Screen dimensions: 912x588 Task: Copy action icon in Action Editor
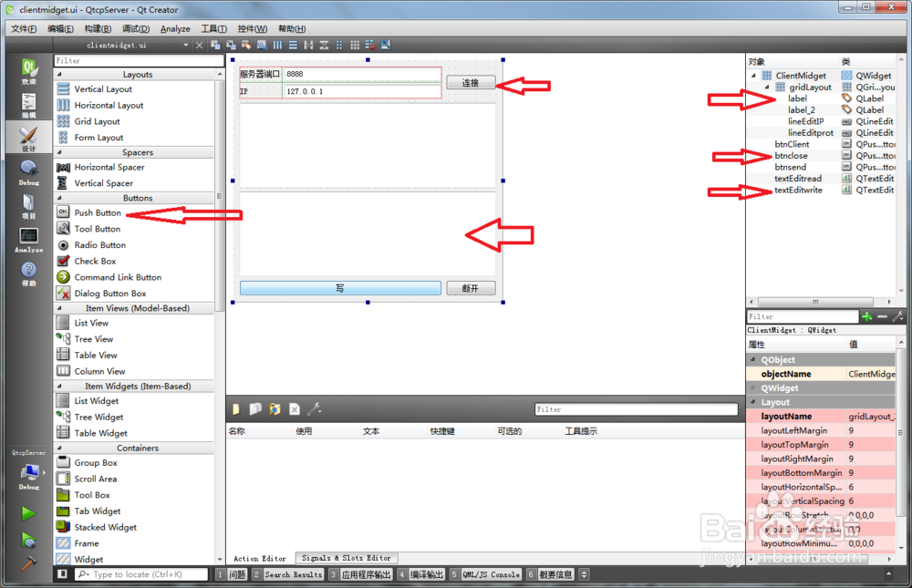[254, 409]
